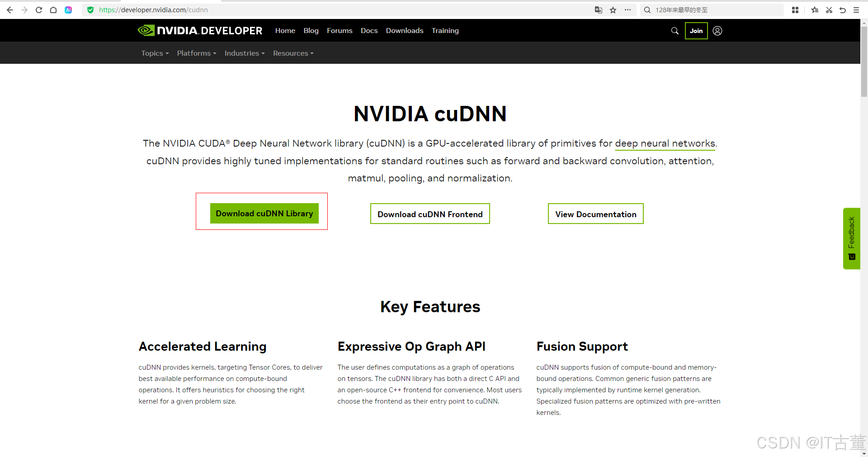The width and height of the screenshot is (868, 457).
Task: Click the Fusion Support heading
Action: click(582, 347)
